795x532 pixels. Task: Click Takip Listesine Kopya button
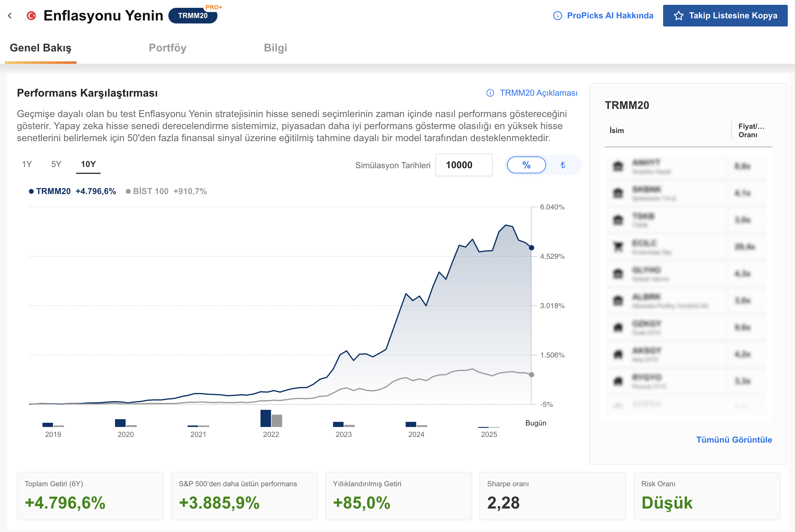(725, 16)
